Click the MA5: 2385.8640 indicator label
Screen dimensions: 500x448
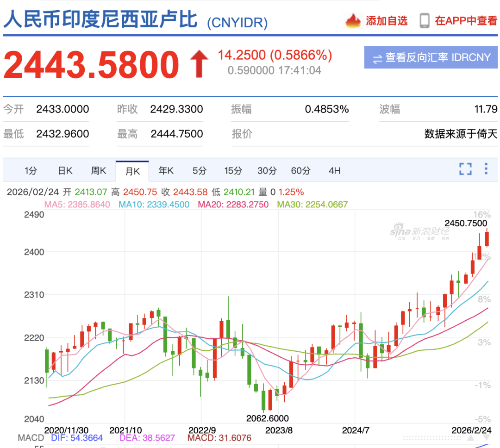[77, 205]
